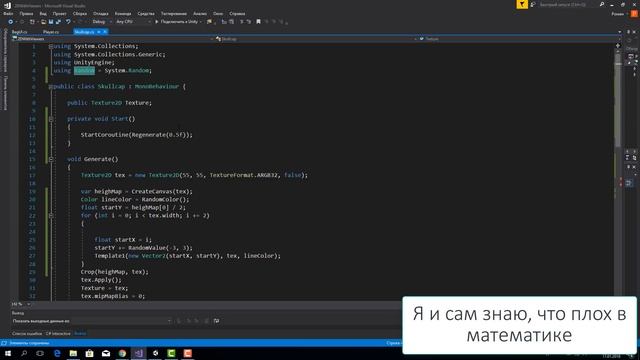The image size is (640, 360).
Task: Open File Explorer from taskbar
Action: point(73,353)
